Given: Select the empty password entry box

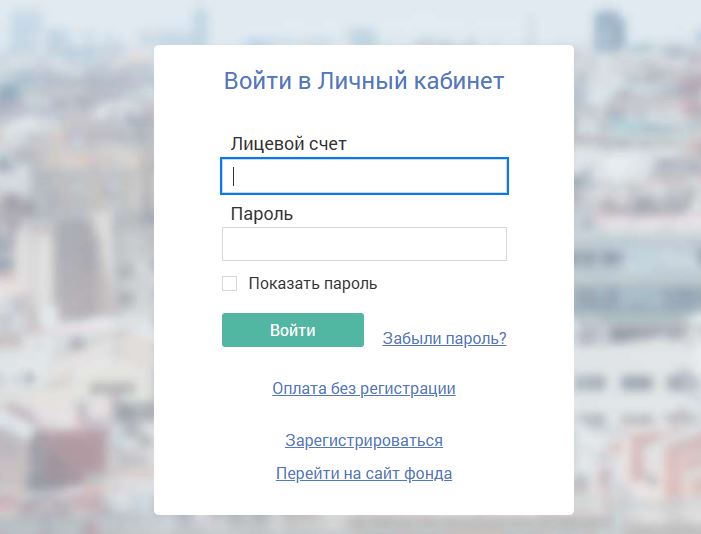Looking at the screenshot, I should click(364, 244).
